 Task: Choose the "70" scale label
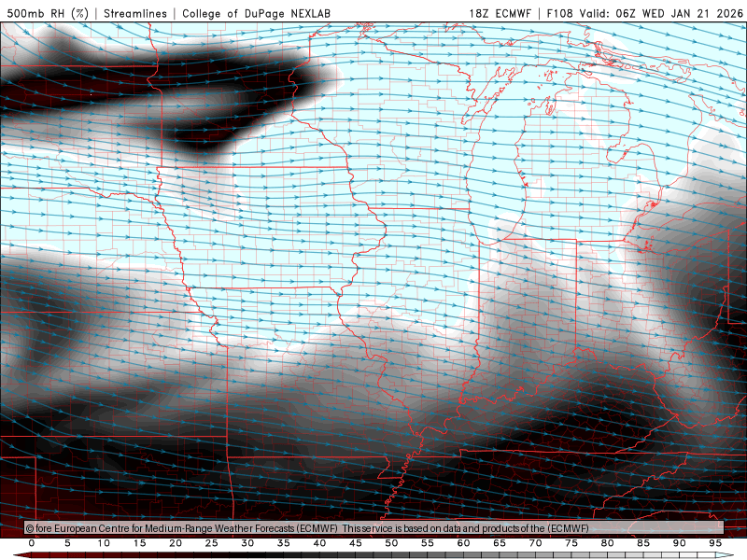535,543
